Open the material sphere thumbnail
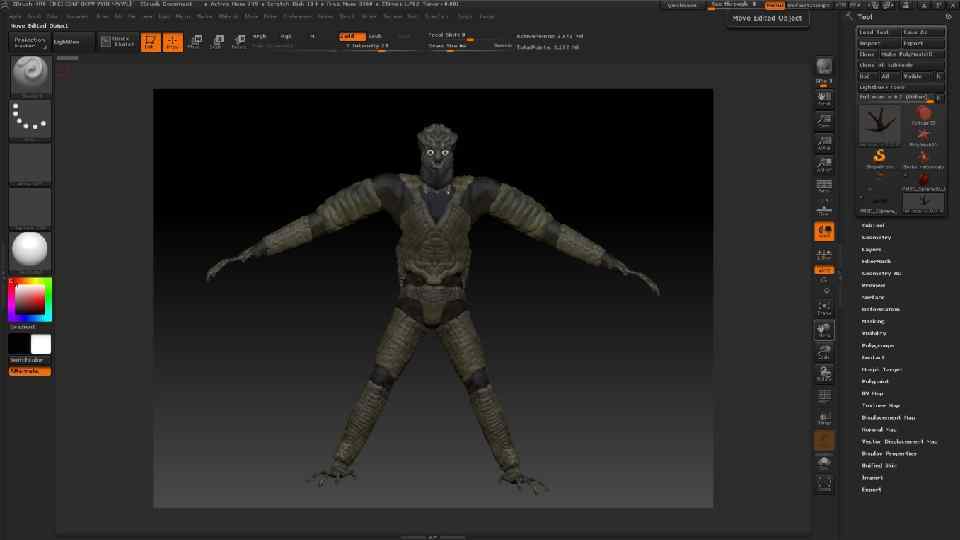The image size is (960, 540). (x=30, y=250)
